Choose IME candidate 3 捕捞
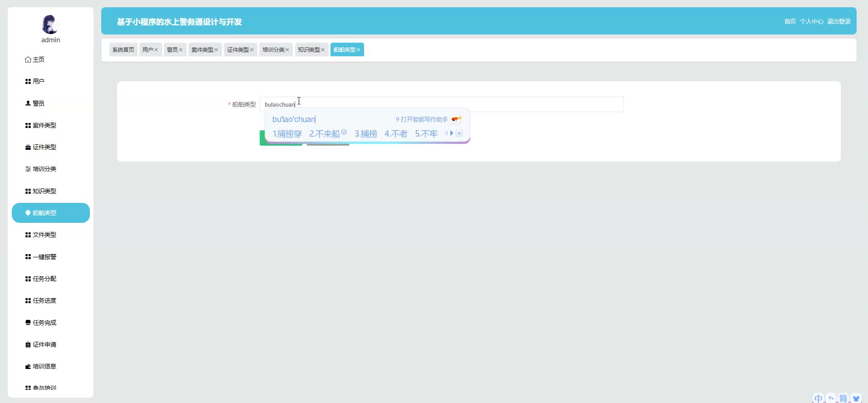 point(366,134)
